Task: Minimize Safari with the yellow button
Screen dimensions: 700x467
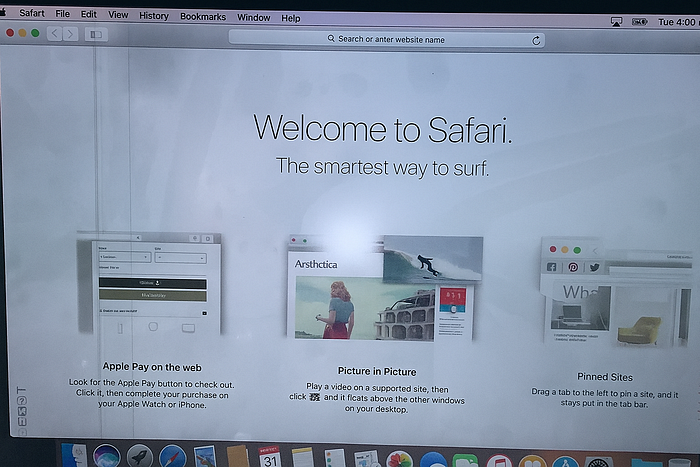Action: [x=22, y=33]
